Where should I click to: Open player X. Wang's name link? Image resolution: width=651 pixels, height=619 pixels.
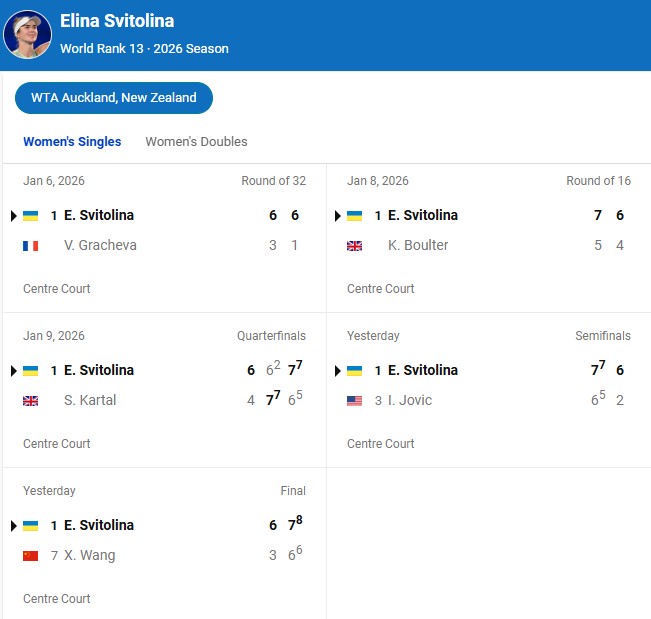point(89,556)
